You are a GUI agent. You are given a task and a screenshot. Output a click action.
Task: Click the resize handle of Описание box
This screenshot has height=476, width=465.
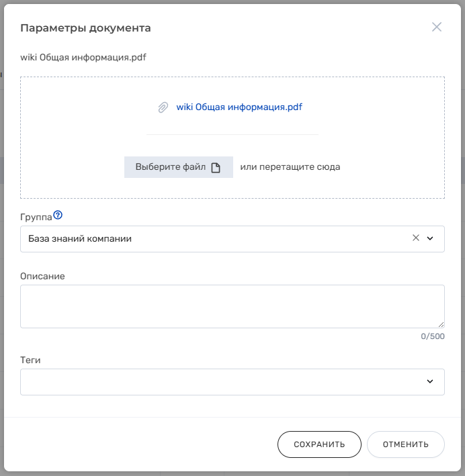[441, 324]
